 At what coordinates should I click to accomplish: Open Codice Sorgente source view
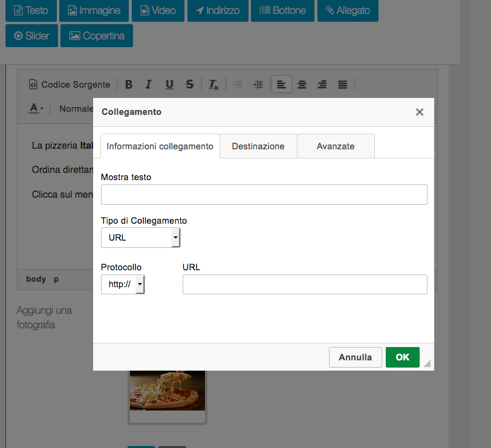pos(70,85)
